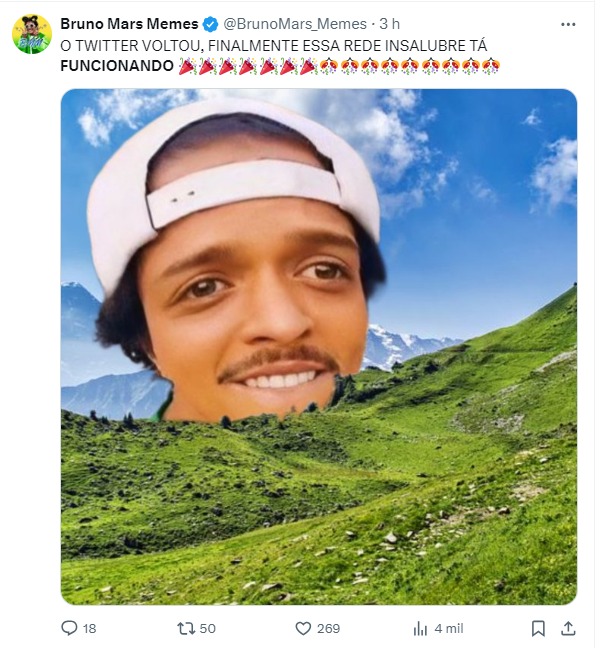Click the like count 269

pyautogui.click(x=328, y=628)
